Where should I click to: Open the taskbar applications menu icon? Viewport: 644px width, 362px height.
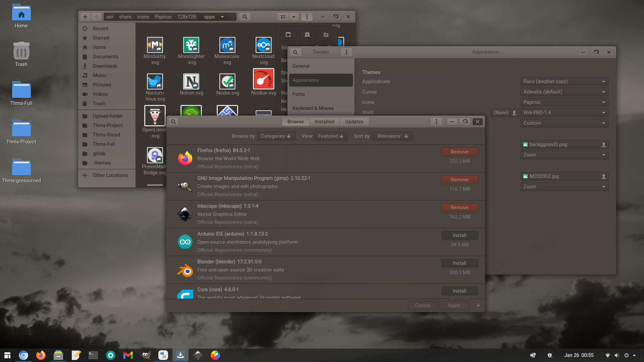7,355
